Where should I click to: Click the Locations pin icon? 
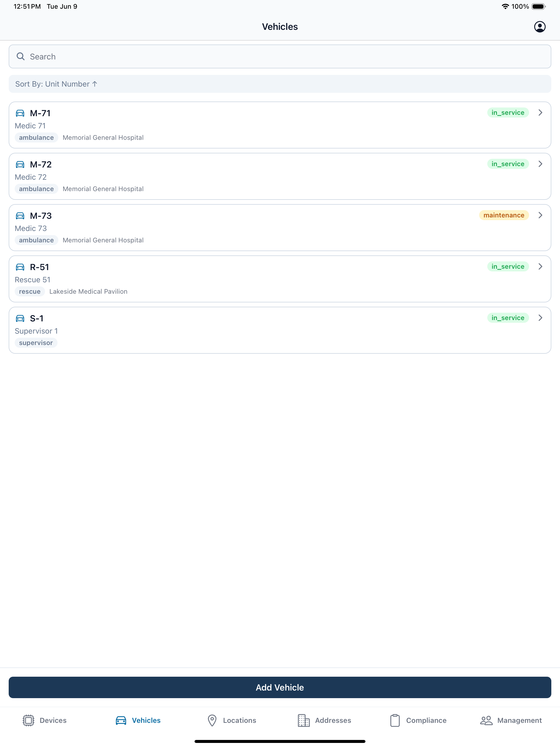212,720
